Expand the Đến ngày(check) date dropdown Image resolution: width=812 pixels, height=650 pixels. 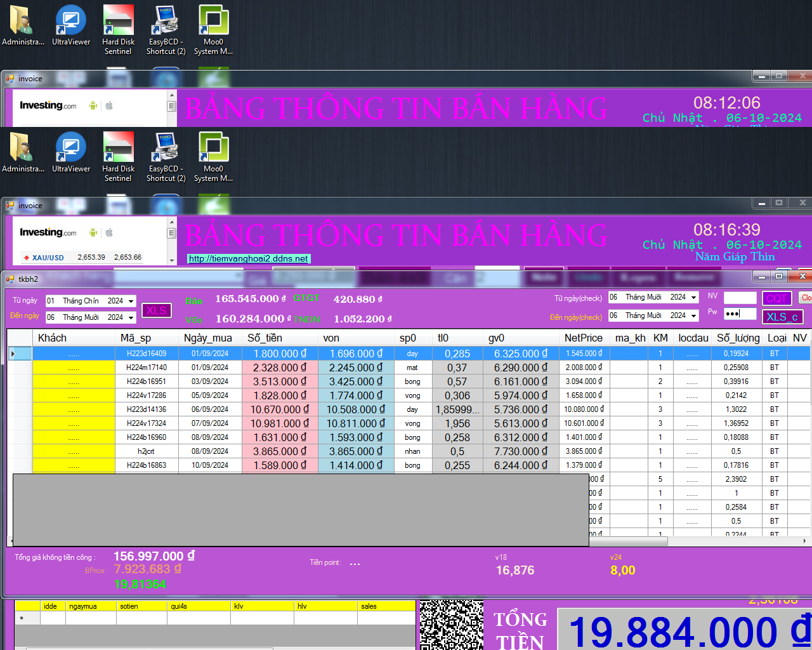click(x=693, y=315)
